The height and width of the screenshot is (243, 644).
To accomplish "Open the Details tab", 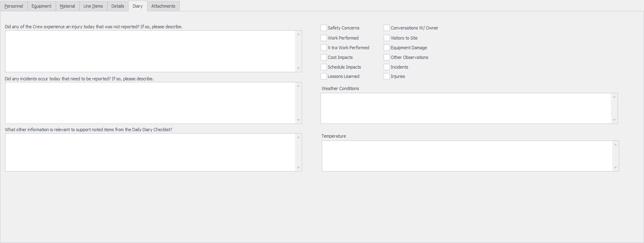I will coord(118,6).
